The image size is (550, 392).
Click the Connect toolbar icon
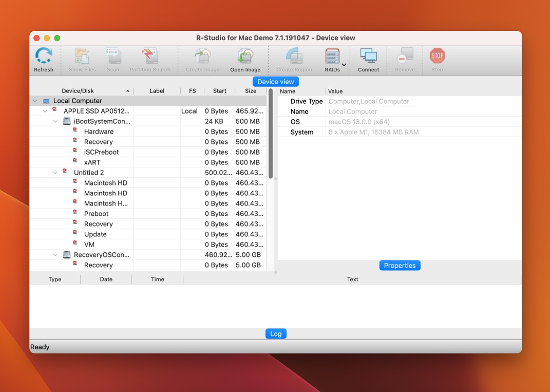tap(368, 57)
